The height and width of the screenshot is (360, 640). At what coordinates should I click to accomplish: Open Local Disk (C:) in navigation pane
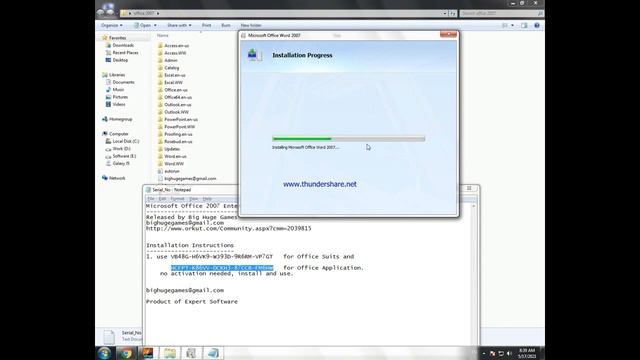coord(125,141)
